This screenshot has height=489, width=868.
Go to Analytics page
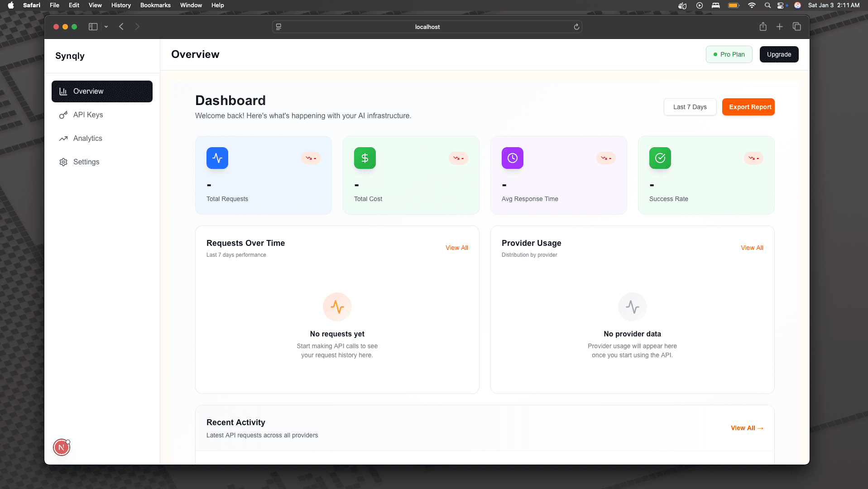click(102, 139)
